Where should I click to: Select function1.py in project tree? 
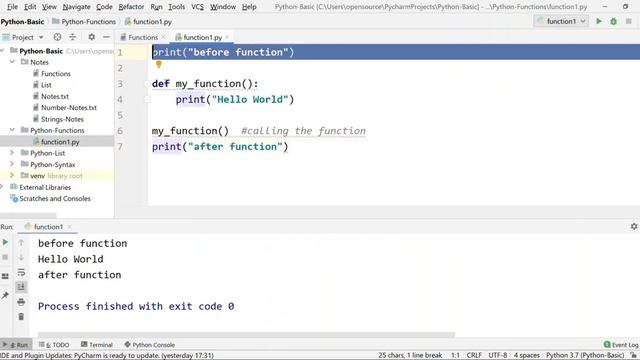tap(60, 142)
